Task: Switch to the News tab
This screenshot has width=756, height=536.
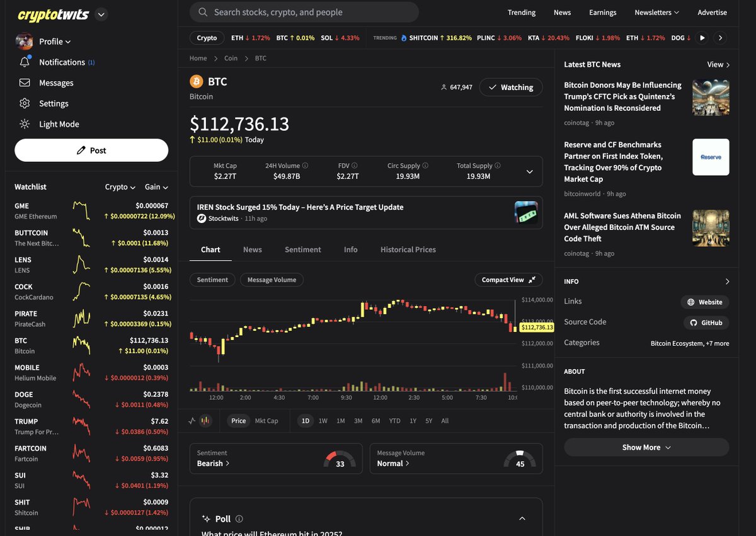Action: [x=252, y=249]
